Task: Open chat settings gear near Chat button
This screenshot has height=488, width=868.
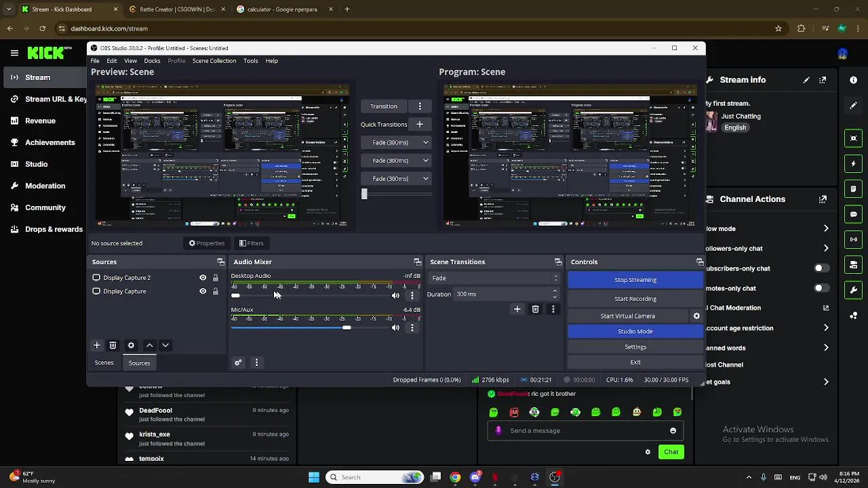Action: pos(648,452)
